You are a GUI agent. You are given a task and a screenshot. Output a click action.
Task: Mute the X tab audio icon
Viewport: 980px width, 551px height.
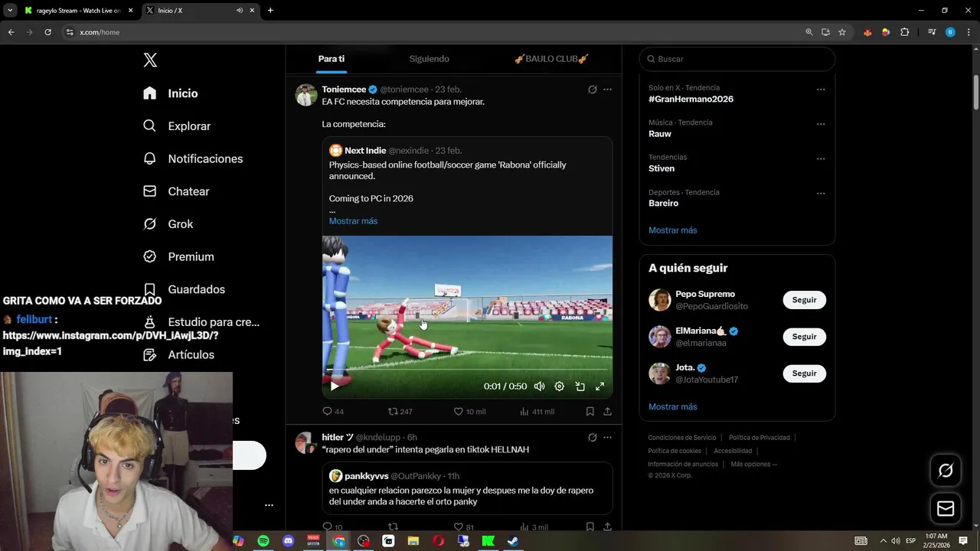(x=240, y=11)
